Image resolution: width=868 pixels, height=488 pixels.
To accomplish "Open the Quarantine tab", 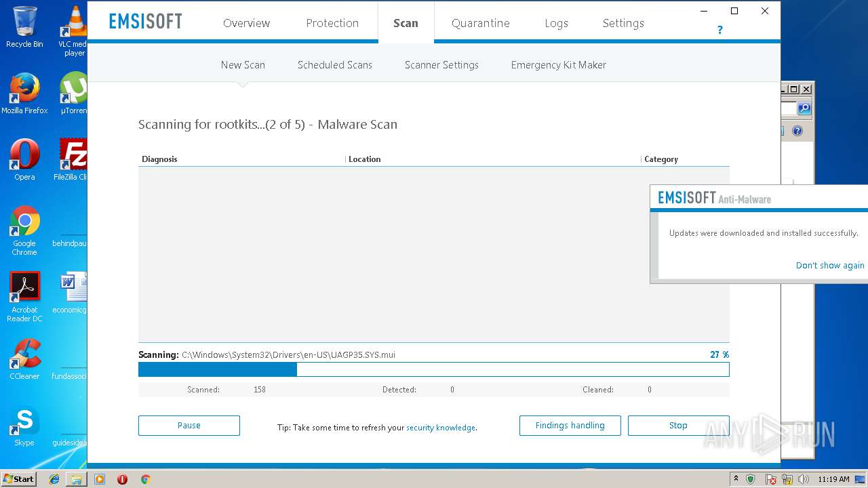I will 481,23.
